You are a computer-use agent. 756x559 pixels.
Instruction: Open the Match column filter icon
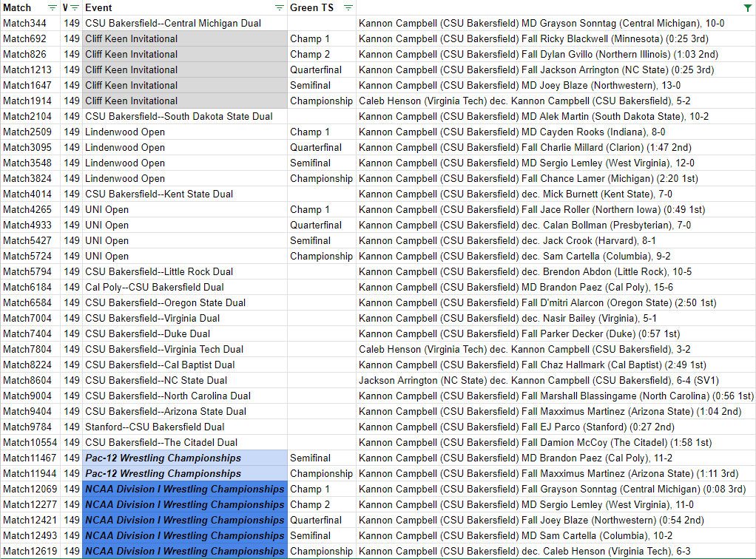(52, 7)
